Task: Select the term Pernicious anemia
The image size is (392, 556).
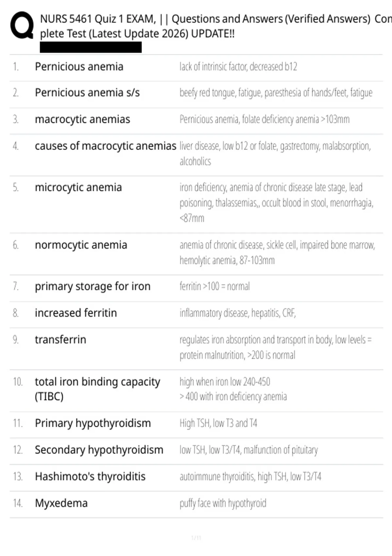Action: click(79, 67)
